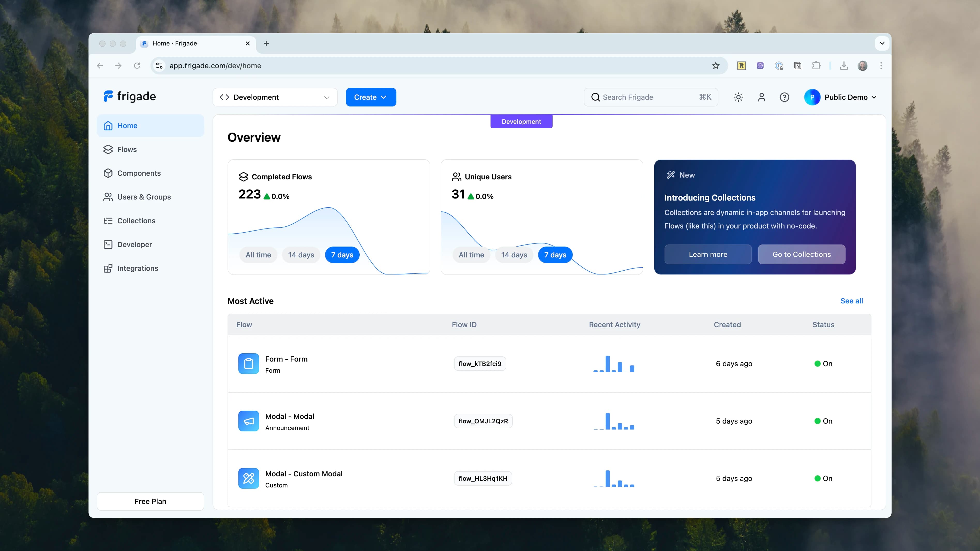
Task: Go forward with the browser forward arrow
Action: [x=118, y=66]
